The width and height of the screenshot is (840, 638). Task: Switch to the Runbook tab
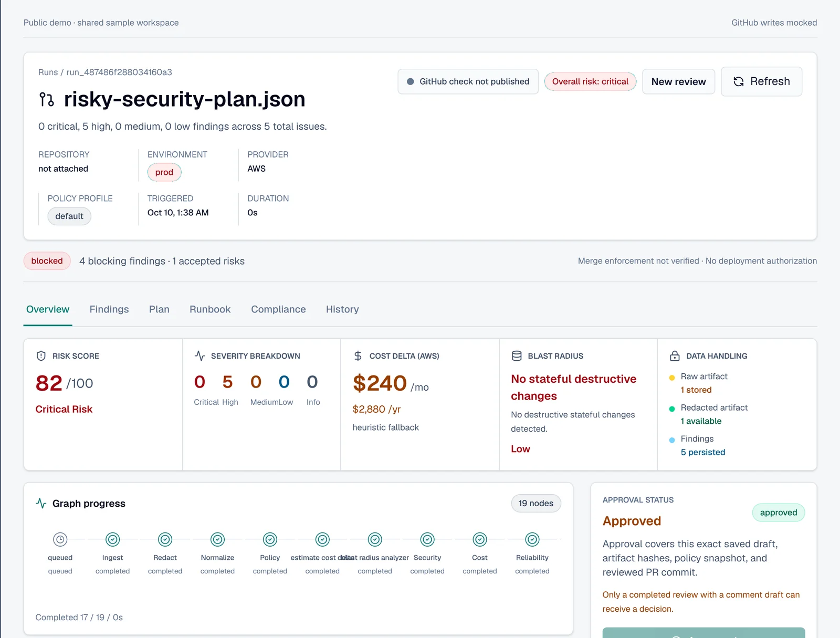click(x=210, y=309)
